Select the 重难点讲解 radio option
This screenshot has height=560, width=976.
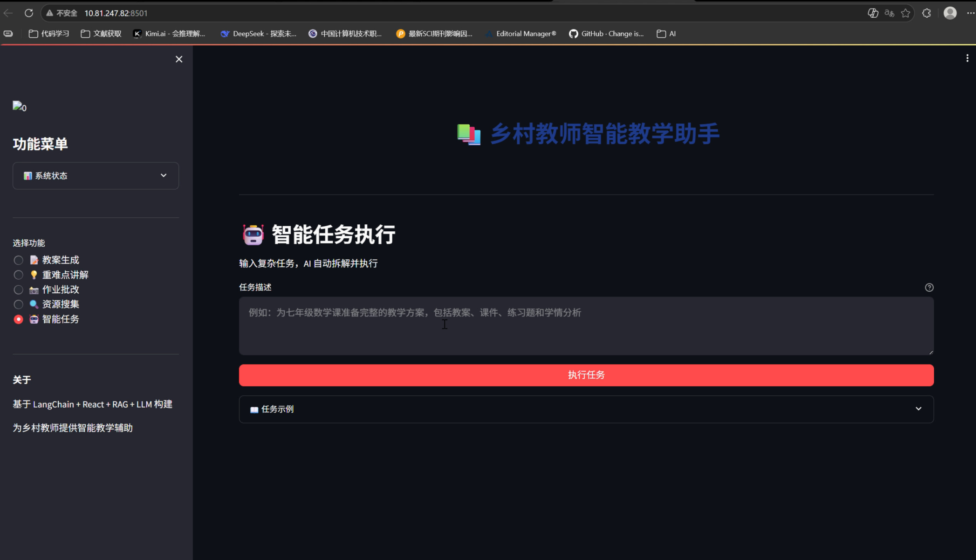(18, 275)
